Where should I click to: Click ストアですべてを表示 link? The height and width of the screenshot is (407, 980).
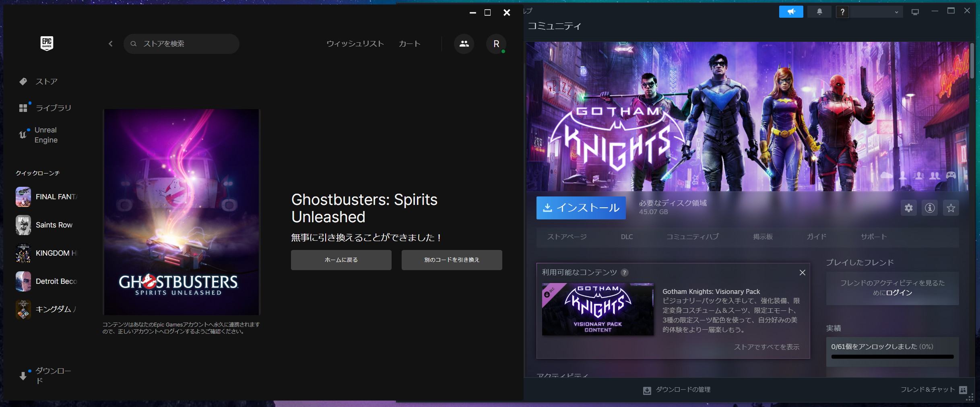[766, 347]
